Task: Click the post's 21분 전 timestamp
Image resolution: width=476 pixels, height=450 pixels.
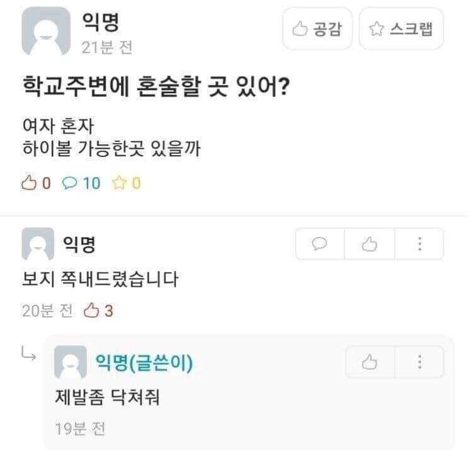Action: pyautogui.click(x=107, y=48)
